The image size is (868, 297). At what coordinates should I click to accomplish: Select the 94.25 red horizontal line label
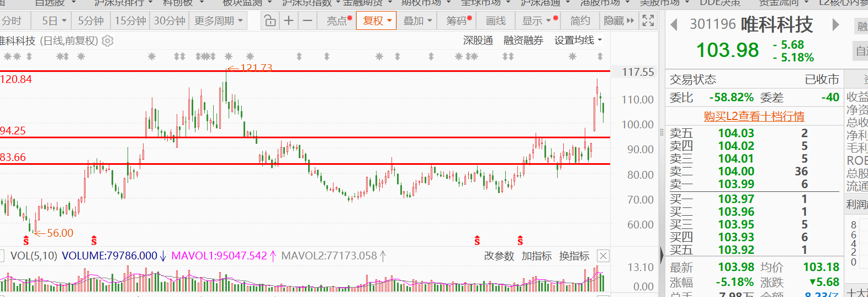click(13, 131)
